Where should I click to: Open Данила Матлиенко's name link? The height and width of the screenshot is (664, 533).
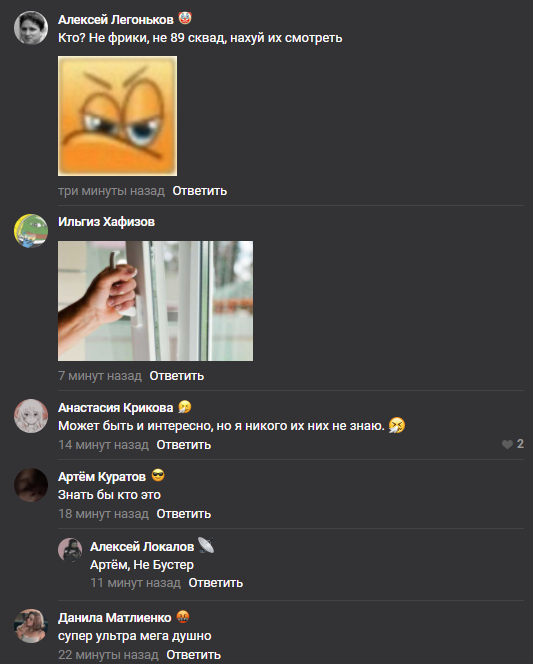pyautogui.click(x=115, y=618)
